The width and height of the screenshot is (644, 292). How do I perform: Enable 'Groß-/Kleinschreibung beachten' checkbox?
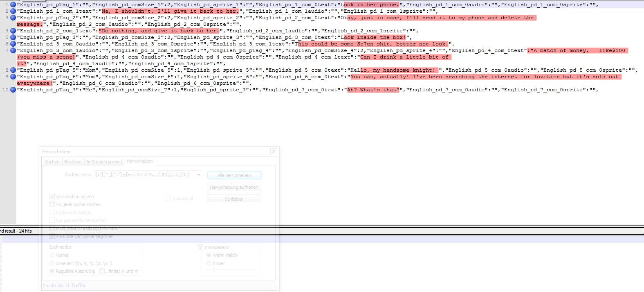point(52,229)
